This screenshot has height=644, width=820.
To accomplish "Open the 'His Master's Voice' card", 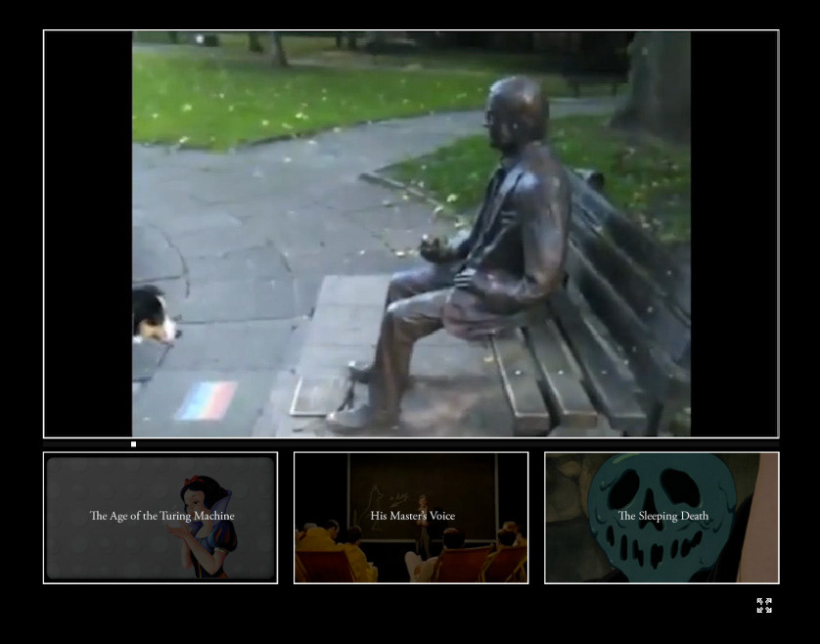I will 411,518.
